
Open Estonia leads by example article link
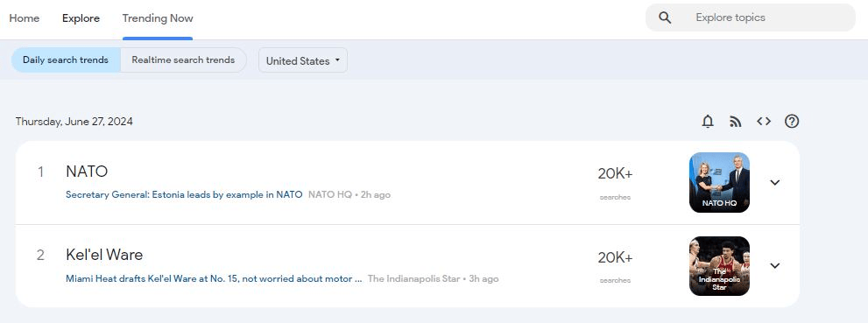pos(184,194)
